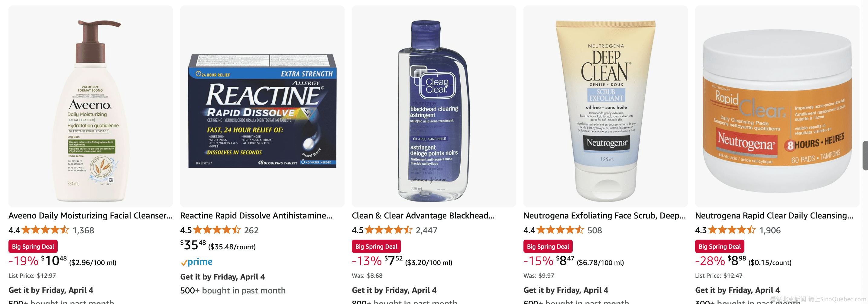Click the star rating for Clean & Clear
This screenshot has height=304, width=868.
[x=388, y=230]
